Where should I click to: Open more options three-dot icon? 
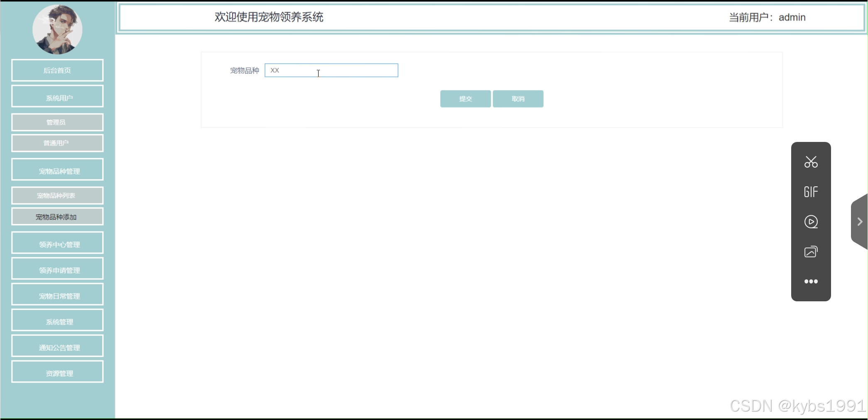coord(811,281)
